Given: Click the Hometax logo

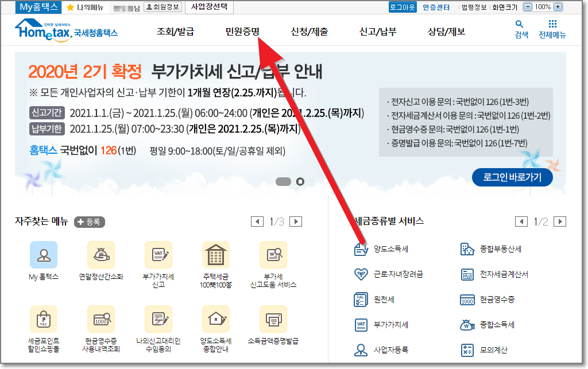Looking at the screenshot, I should tap(66, 30).
